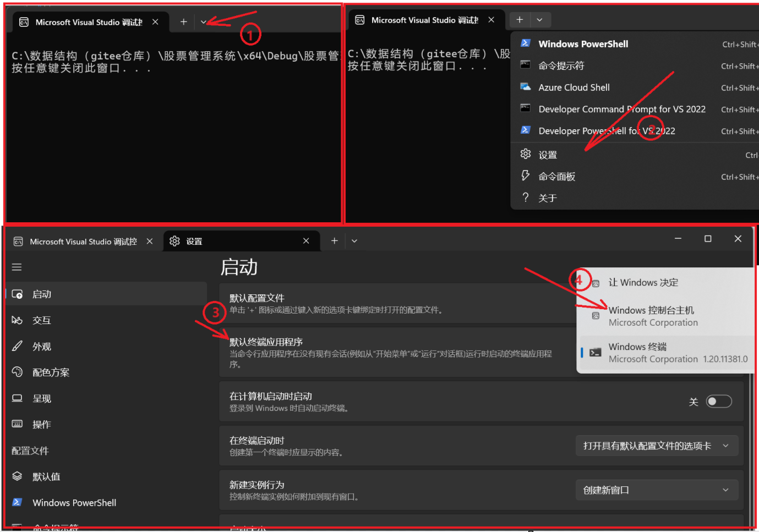Choose 让 Windows 决定 option
Image resolution: width=759 pixels, height=532 pixels.
coord(665,283)
